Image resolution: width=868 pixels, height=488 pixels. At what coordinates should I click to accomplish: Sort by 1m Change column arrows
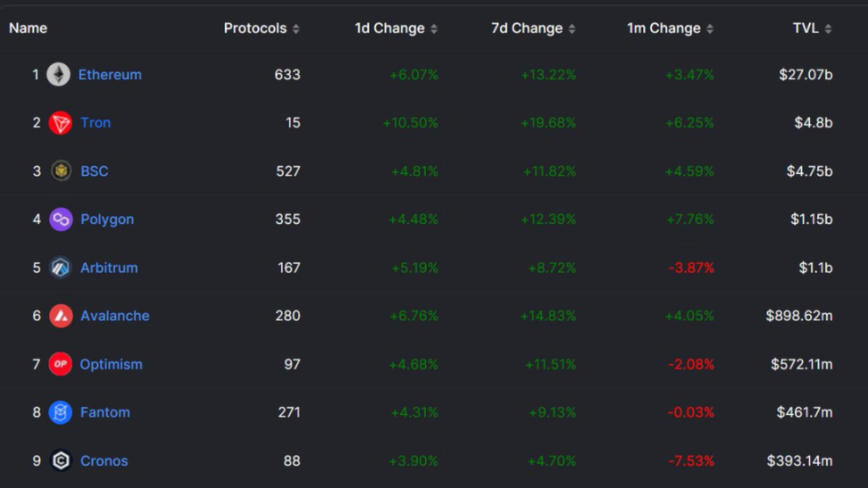click(x=710, y=29)
